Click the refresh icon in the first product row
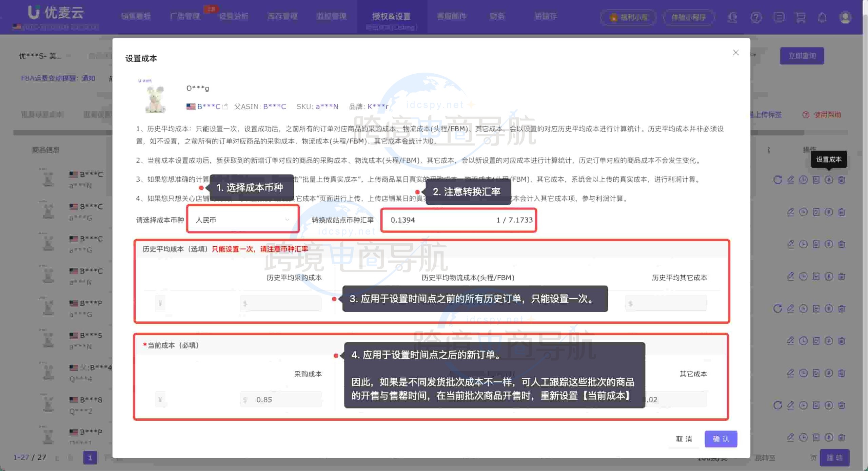 (777, 180)
